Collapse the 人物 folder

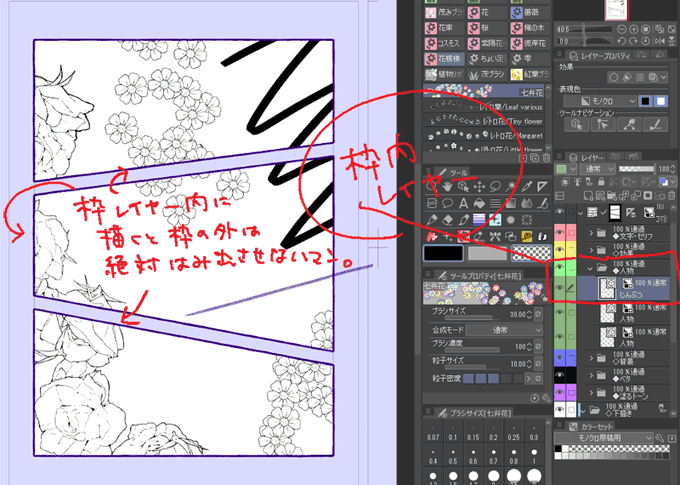click(590, 268)
